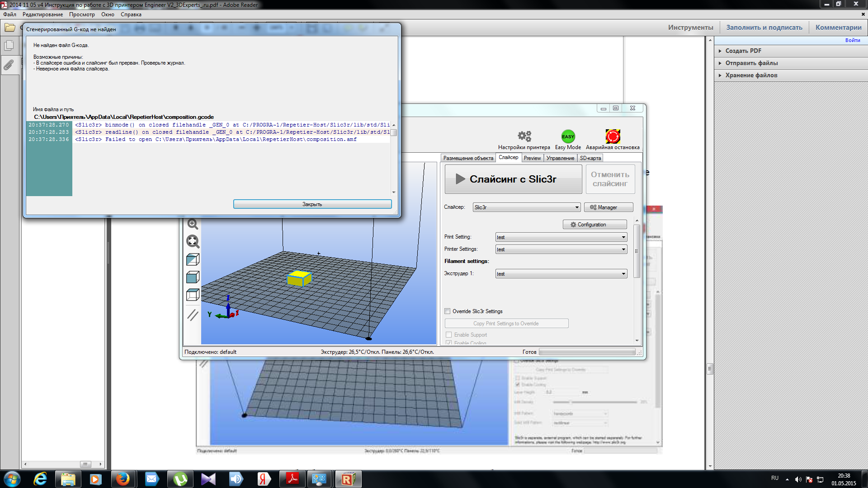
Task: Open the mail app taskbar icon
Action: (151, 479)
